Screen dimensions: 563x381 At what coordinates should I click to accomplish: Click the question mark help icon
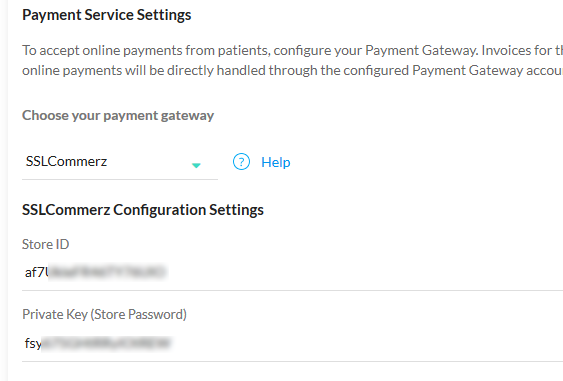tap(241, 162)
